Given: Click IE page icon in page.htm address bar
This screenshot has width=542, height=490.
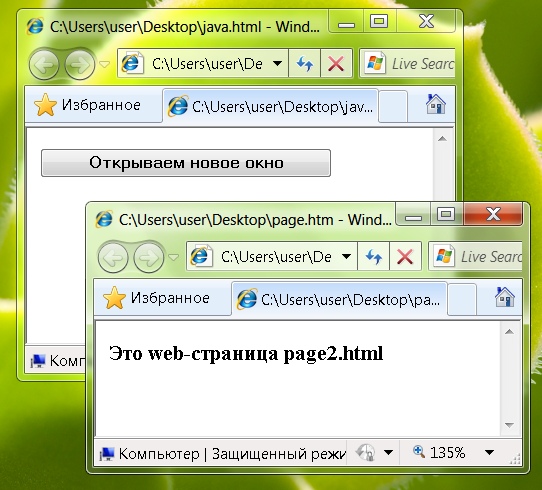Looking at the screenshot, I should coord(202,256).
